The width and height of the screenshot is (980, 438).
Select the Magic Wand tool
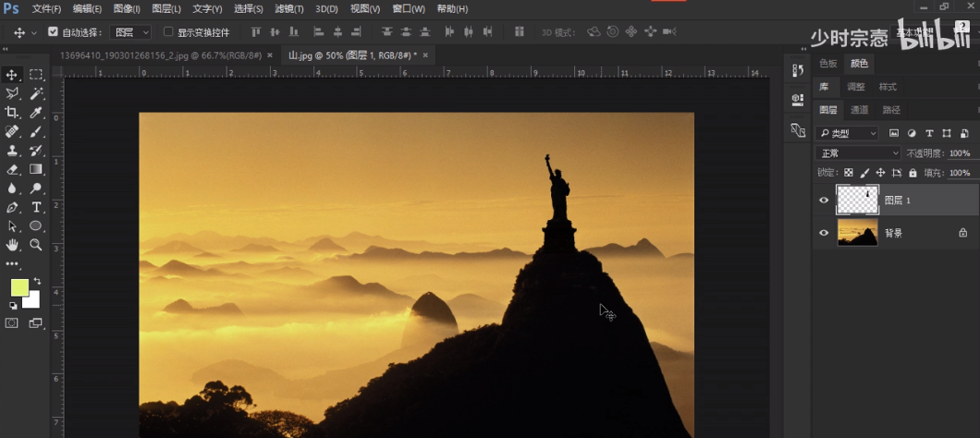[36, 93]
